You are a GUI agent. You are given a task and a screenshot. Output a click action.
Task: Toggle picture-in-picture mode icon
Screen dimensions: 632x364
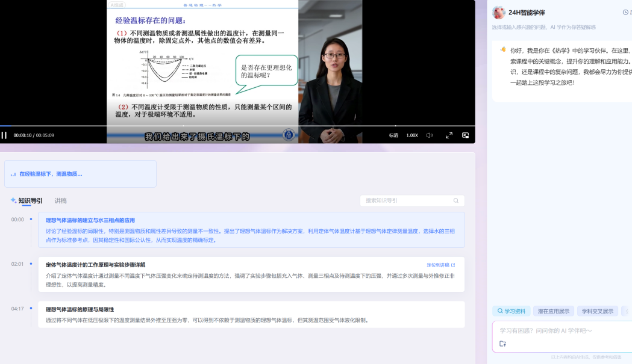(x=465, y=135)
